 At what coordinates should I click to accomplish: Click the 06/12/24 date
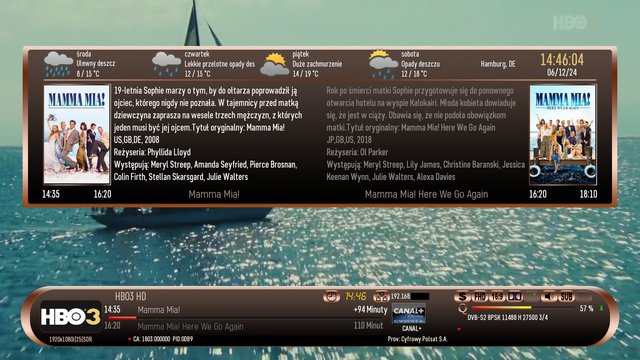tap(562, 73)
